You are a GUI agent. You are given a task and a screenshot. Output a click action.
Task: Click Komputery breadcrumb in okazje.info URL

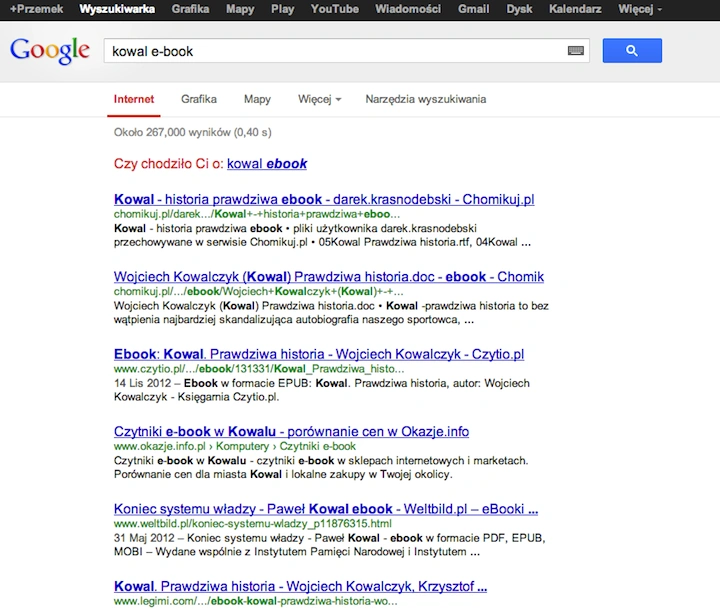coord(242,446)
